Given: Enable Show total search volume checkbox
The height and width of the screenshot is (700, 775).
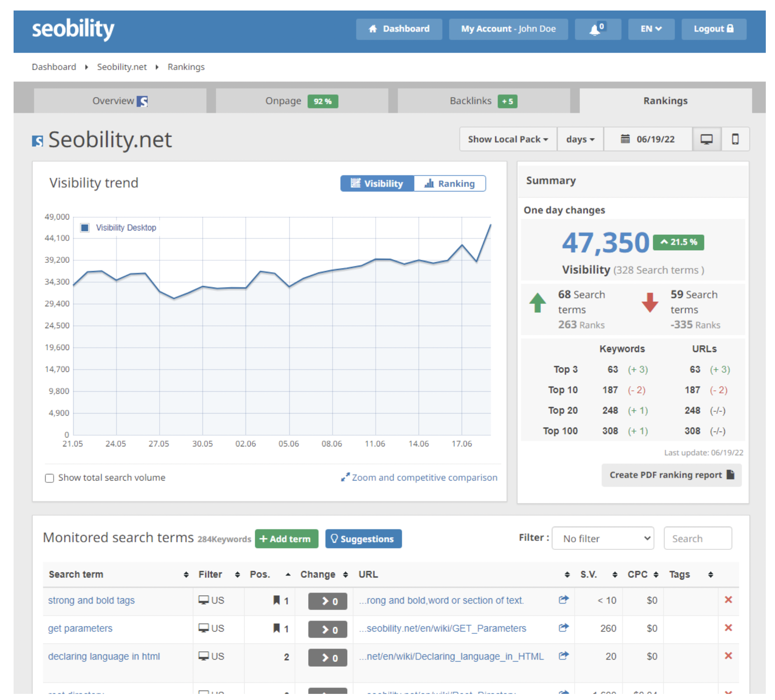Looking at the screenshot, I should [50, 478].
